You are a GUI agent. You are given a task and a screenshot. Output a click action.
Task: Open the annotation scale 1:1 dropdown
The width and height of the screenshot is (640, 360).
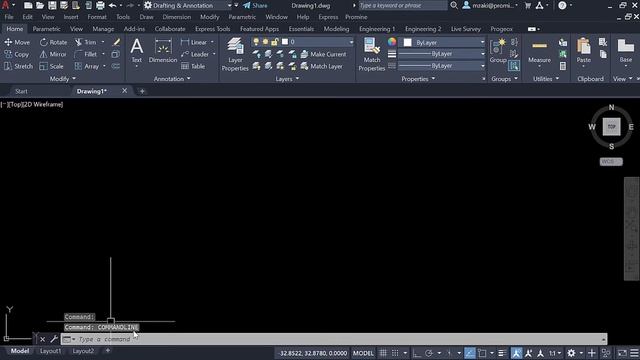click(555, 353)
